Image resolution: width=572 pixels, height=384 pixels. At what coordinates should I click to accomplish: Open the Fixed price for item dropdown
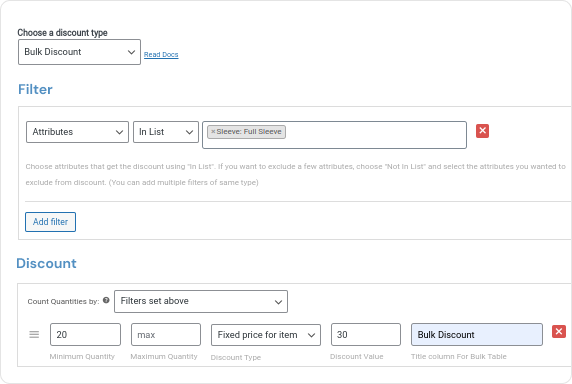[x=266, y=335]
